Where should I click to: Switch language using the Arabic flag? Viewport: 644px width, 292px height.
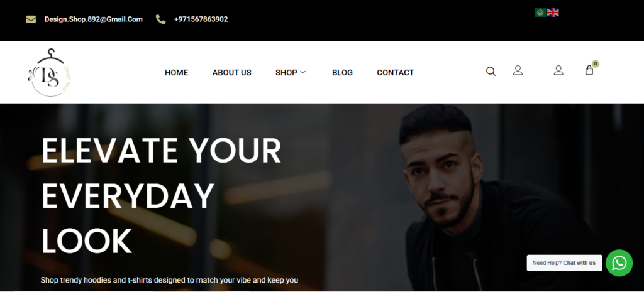pyautogui.click(x=540, y=13)
